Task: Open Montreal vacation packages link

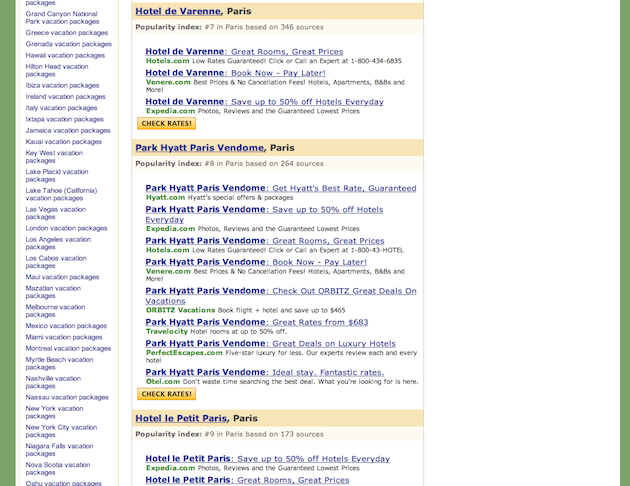Action: pyautogui.click(x=68, y=349)
